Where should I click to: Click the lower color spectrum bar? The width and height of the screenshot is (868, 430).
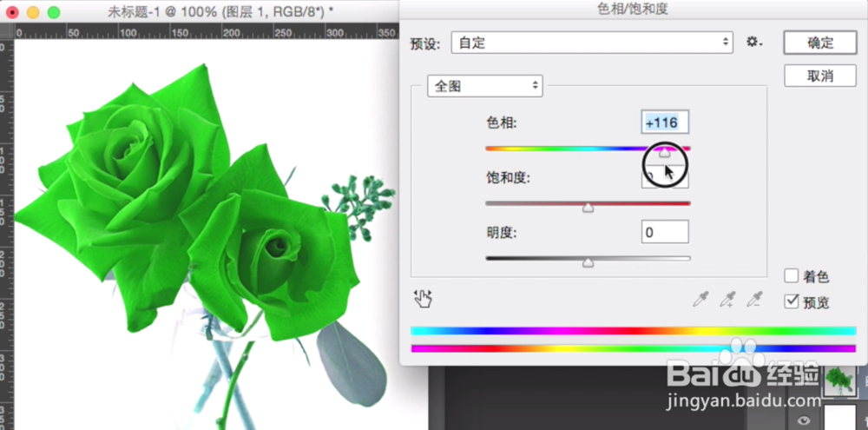(634, 348)
